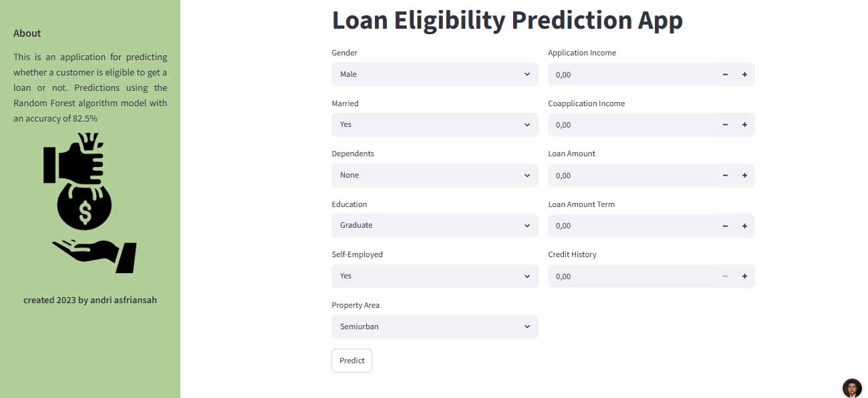
Task: Open the Dependents dropdown showing None
Action: (435, 175)
